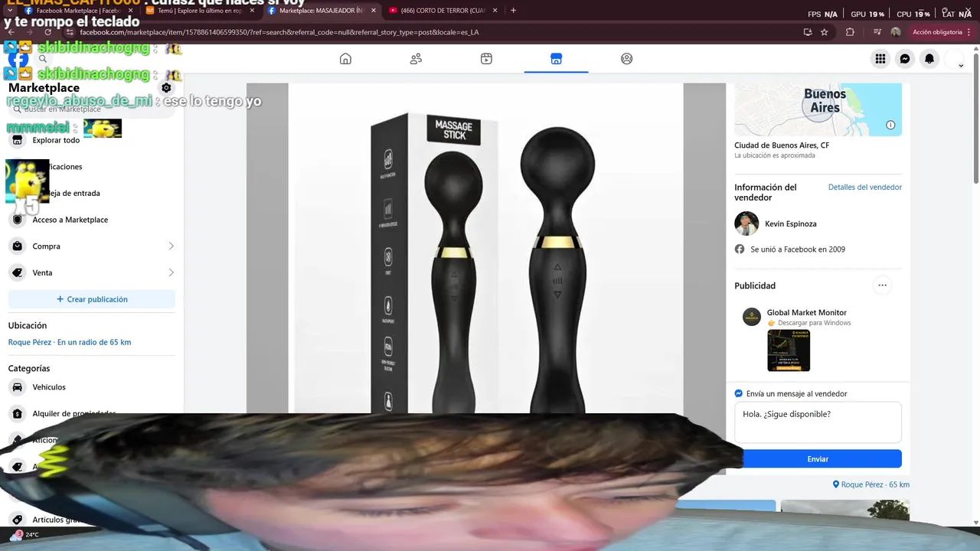This screenshot has height=551, width=980.
Task: Select the Marketplace icon in top navigation
Action: click(x=557, y=59)
